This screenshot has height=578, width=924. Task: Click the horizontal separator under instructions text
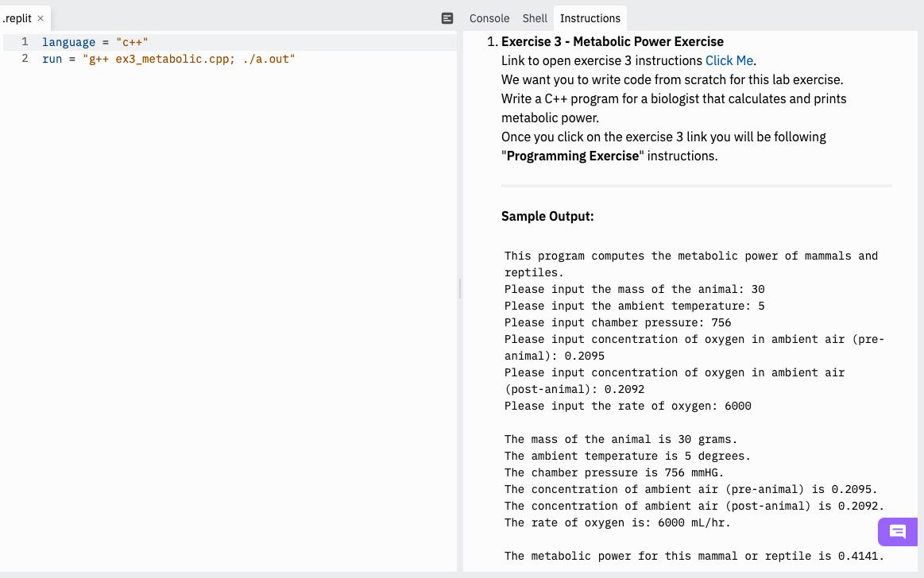point(697,186)
